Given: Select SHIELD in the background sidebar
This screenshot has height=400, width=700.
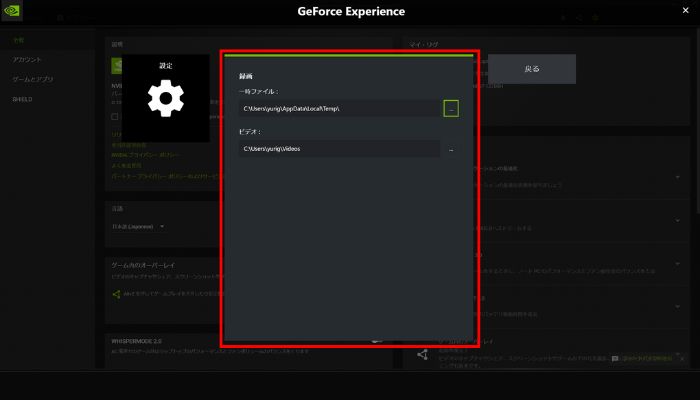Looking at the screenshot, I should coord(22,99).
